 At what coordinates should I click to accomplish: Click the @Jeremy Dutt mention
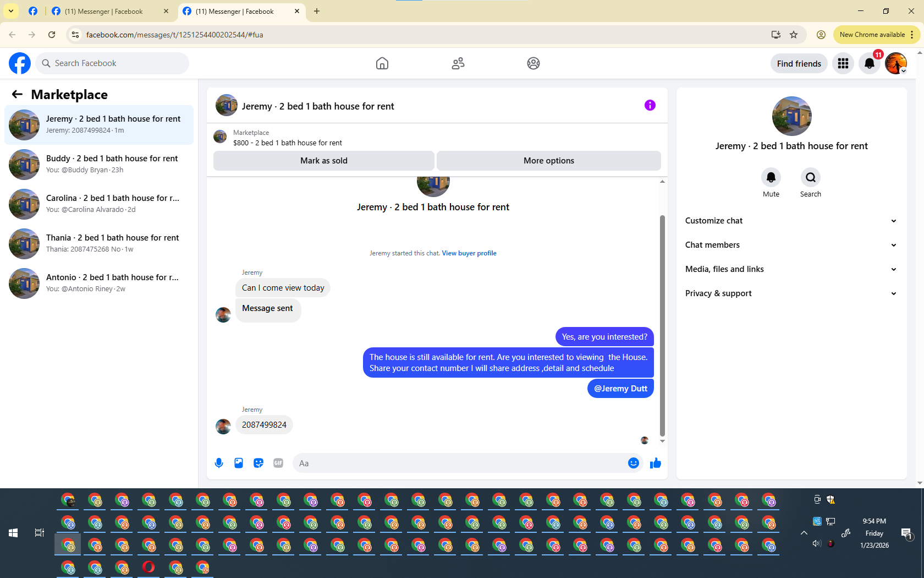tap(620, 389)
